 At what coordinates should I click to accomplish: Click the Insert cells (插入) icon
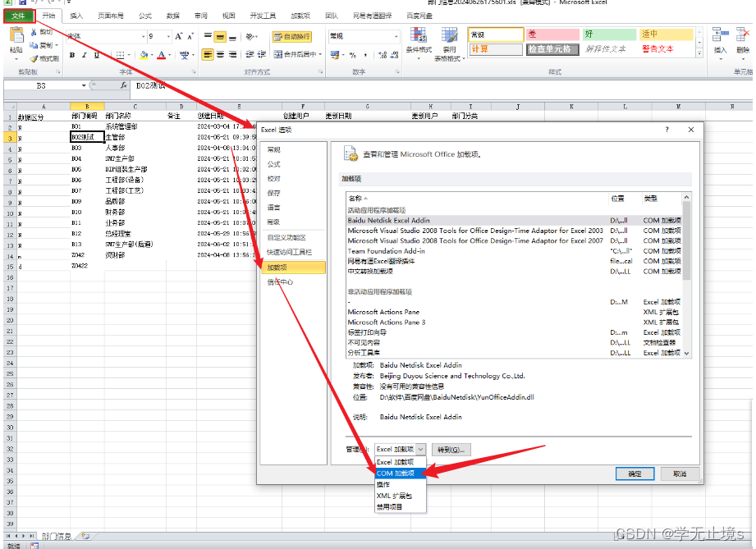720,34
